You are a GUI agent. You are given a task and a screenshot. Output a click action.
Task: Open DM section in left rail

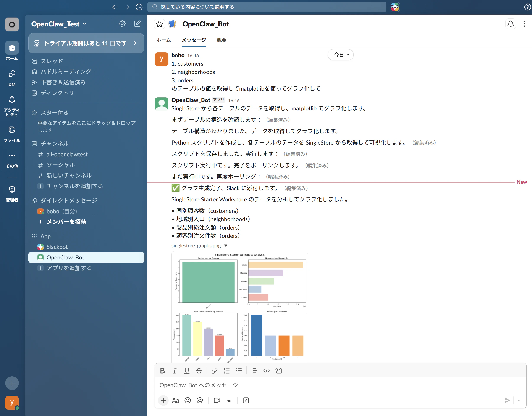(x=12, y=78)
